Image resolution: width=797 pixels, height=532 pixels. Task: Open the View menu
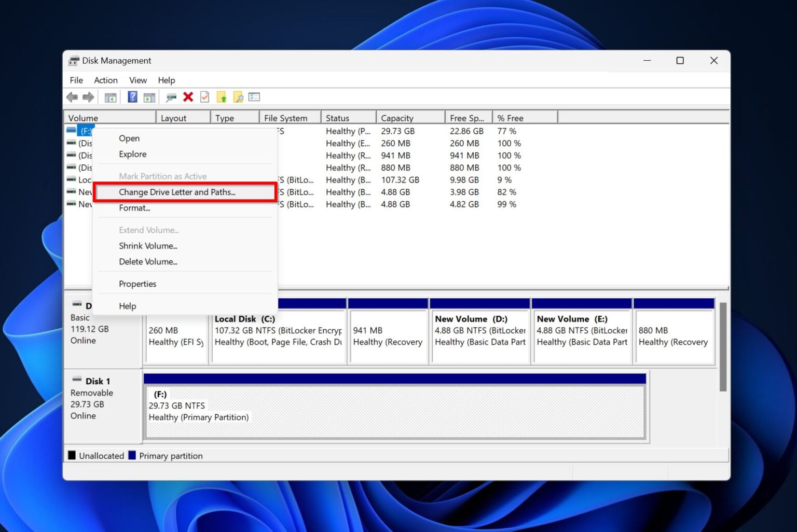(138, 80)
